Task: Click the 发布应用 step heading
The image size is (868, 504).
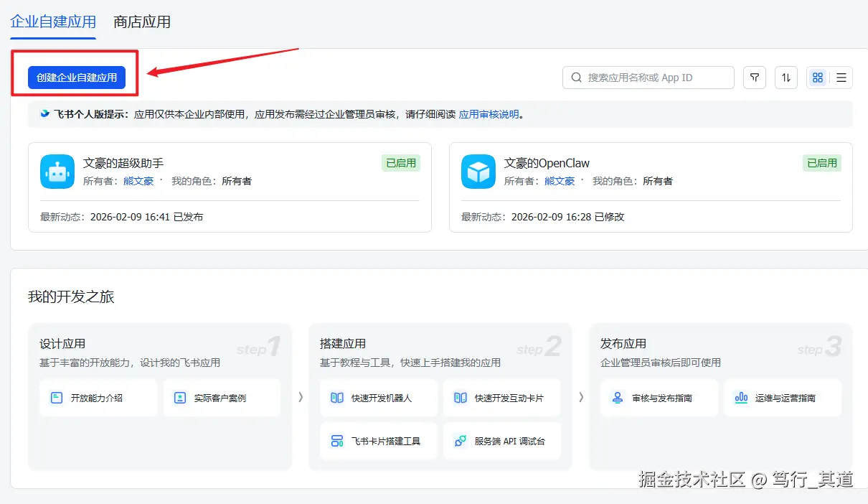Action: pyautogui.click(x=623, y=344)
